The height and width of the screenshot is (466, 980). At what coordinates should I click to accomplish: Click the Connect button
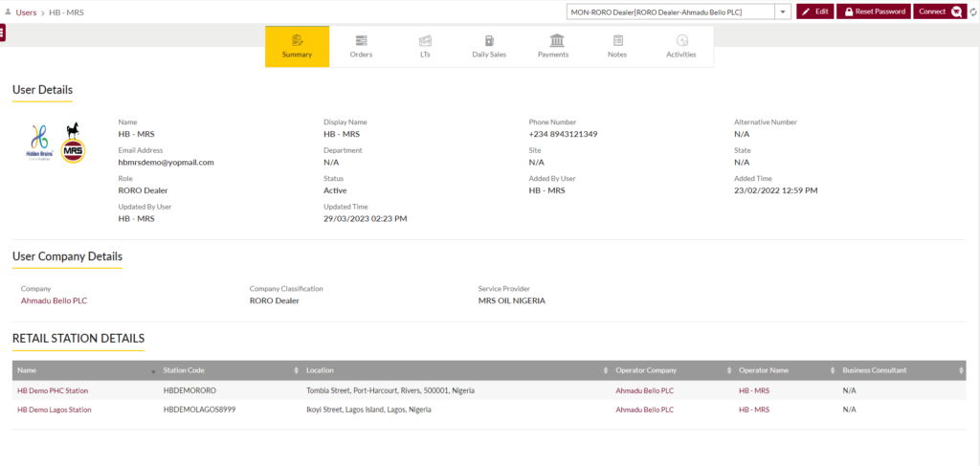pyautogui.click(x=940, y=11)
